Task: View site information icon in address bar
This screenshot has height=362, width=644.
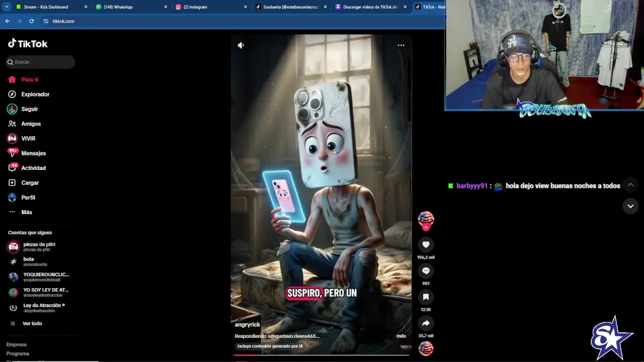Action: (x=46, y=21)
